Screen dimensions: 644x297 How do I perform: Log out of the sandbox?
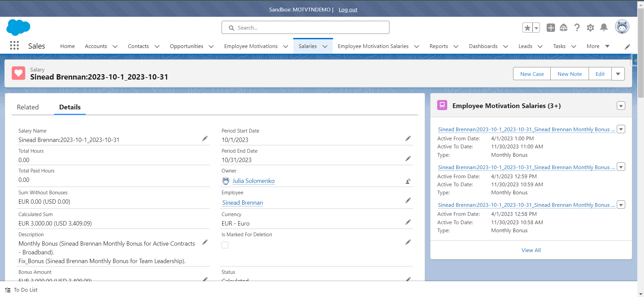348,10
